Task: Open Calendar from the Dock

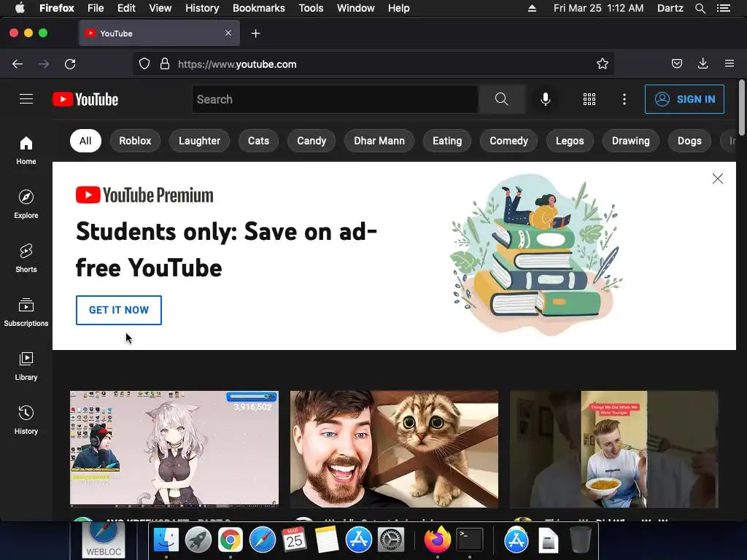Action: tap(294, 540)
